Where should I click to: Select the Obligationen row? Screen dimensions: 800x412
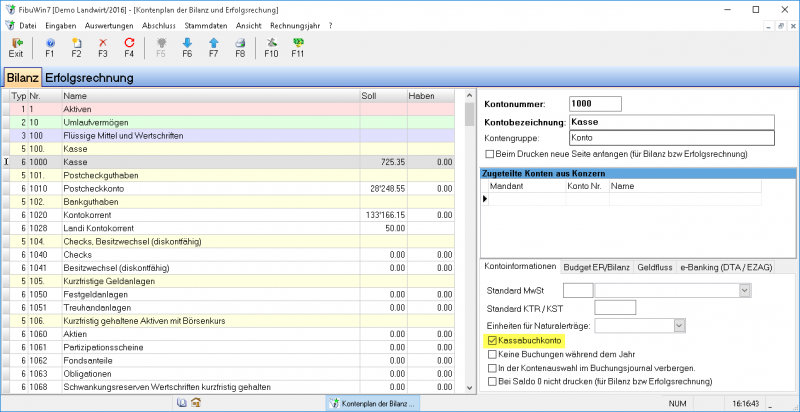pyautogui.click(x=228, y=374)
